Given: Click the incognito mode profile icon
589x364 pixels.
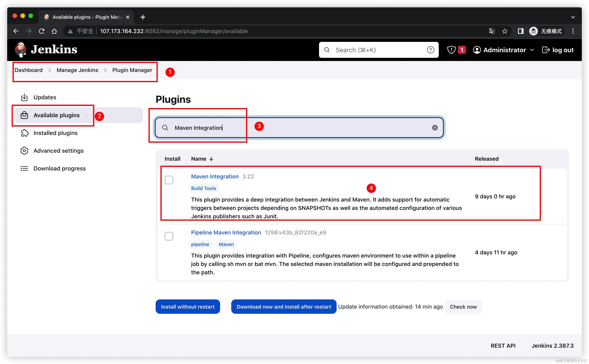Looking at the screenshot, I should click(533, 31).
